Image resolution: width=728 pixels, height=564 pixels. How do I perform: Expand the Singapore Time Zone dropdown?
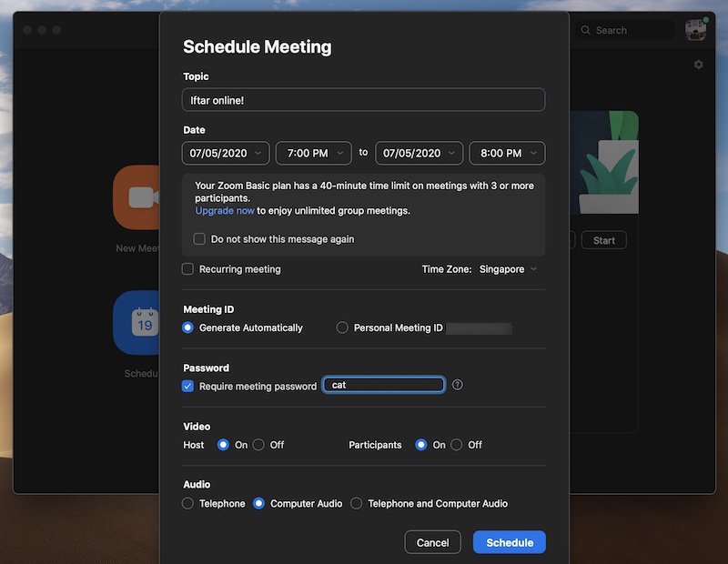[x=508, y=269]
